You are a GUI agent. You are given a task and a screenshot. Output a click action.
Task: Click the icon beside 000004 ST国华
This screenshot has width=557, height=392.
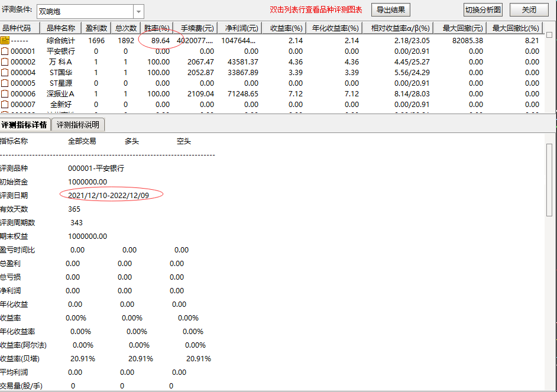click(x=5, y=73)
